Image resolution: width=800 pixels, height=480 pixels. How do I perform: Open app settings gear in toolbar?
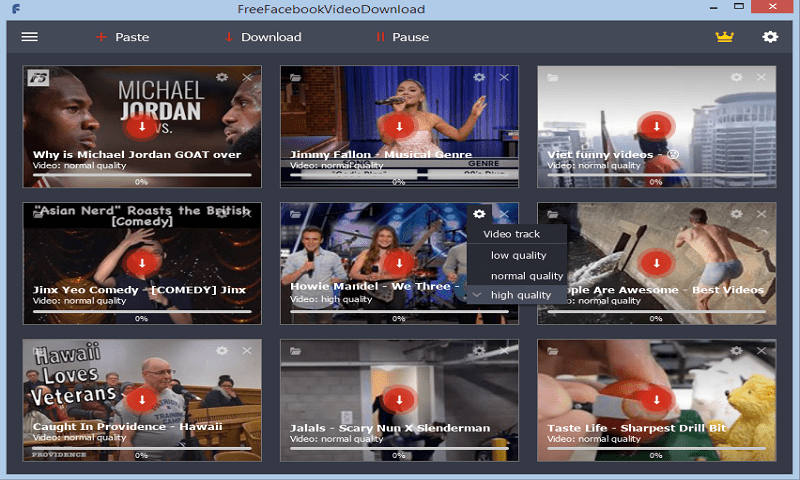pos(770,37)
